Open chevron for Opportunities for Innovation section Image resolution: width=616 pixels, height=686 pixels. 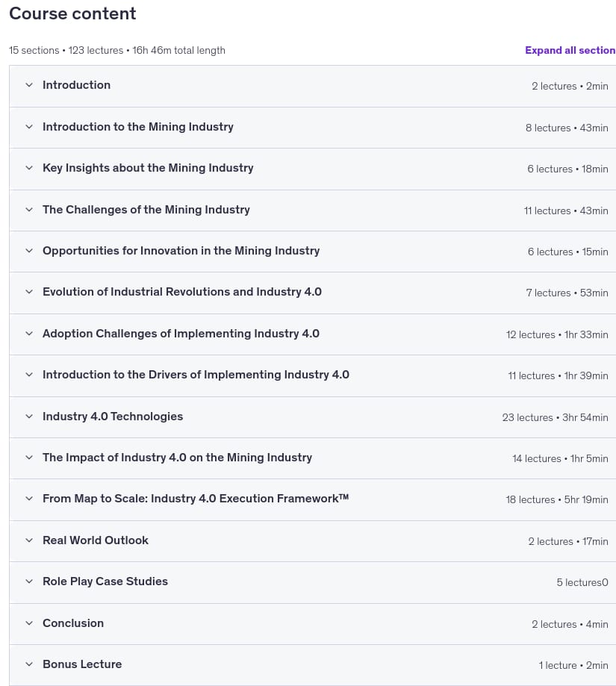point(29,251)
